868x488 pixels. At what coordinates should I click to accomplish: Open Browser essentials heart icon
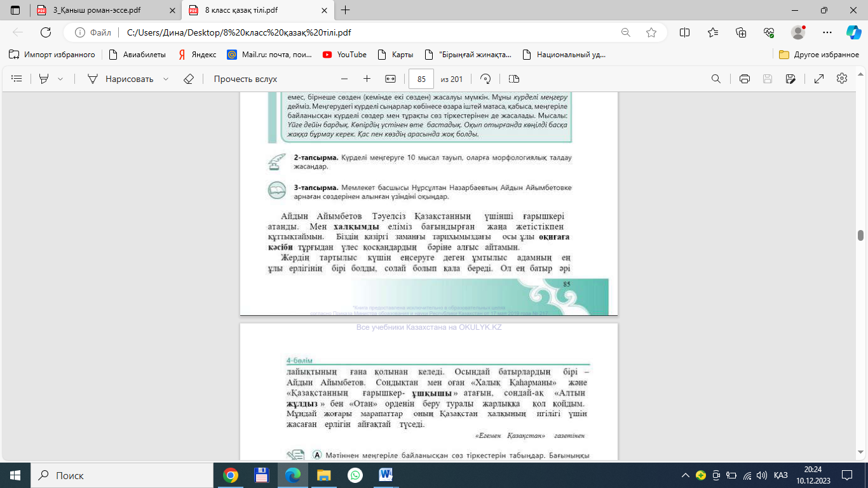[x=769, y=32]
